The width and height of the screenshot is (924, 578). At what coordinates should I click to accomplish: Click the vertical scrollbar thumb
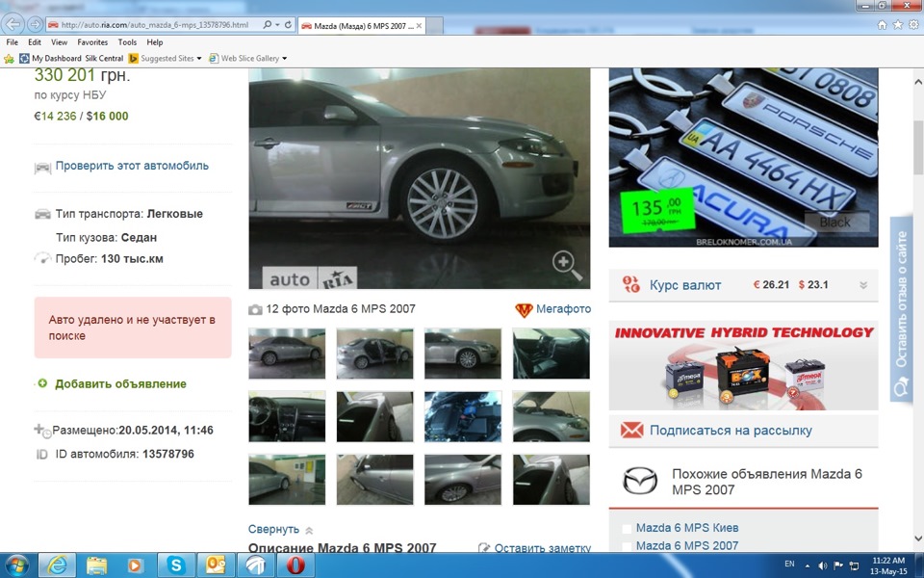point(918,147)
